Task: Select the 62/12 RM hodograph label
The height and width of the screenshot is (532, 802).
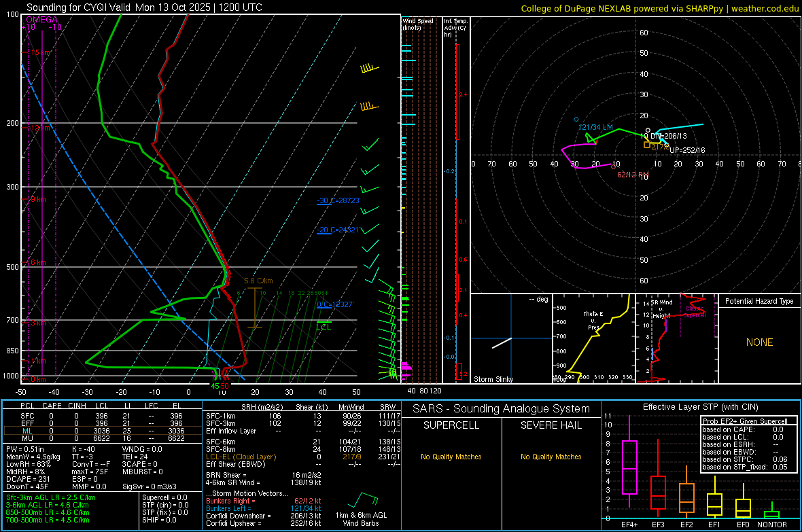Action: pyautogui.click(x=633, y=175)
